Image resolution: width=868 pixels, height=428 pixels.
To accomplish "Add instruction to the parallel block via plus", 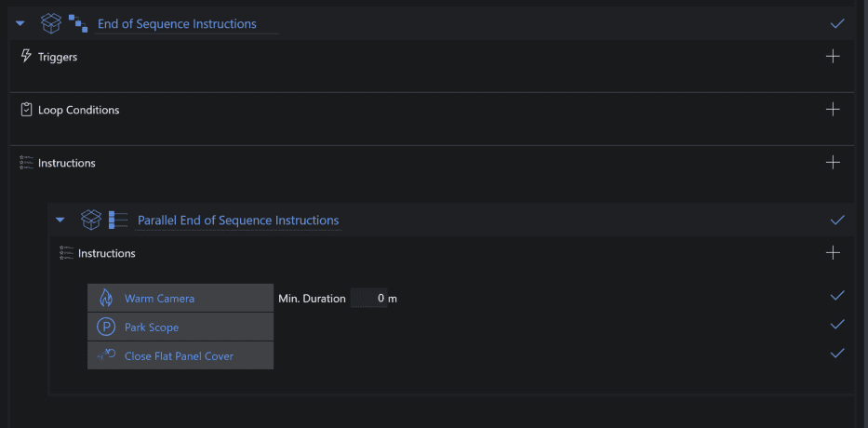I will pyautogui.click(x=833, y=253).
